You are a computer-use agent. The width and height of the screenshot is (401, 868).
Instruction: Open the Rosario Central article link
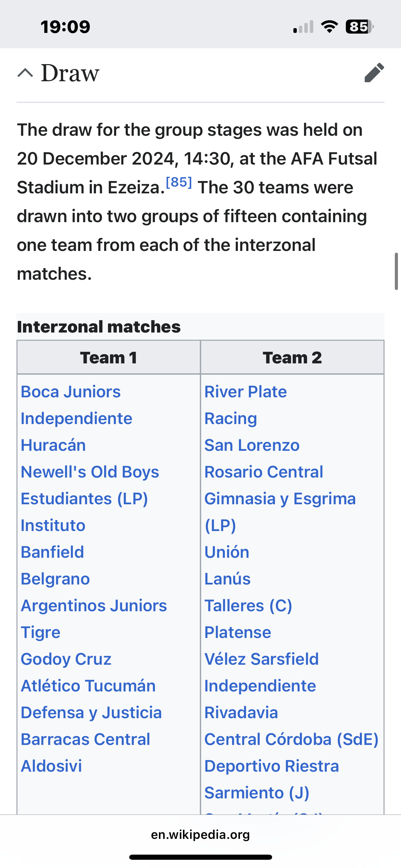[x=264, y=472]
